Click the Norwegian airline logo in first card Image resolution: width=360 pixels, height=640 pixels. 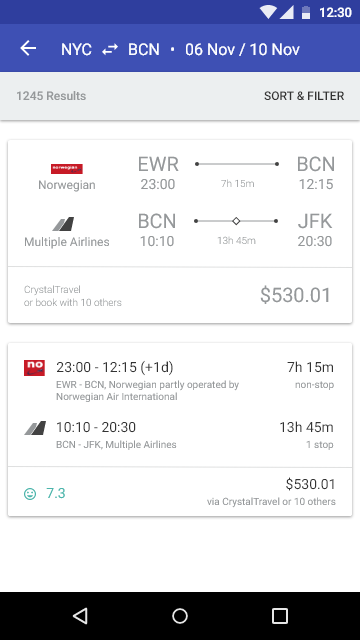[x=67, y=169]
